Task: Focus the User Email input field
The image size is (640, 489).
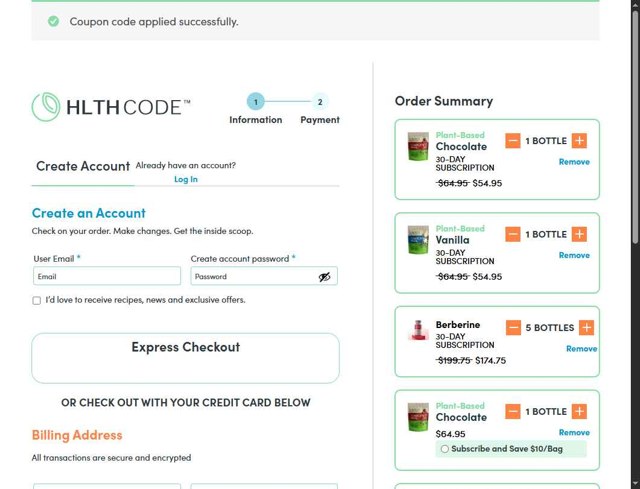Action: pyautogui.click(x=107, y=276)
